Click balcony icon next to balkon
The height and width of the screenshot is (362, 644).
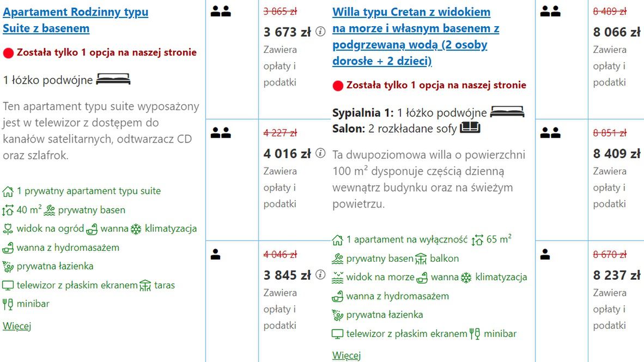pos(421,259)
